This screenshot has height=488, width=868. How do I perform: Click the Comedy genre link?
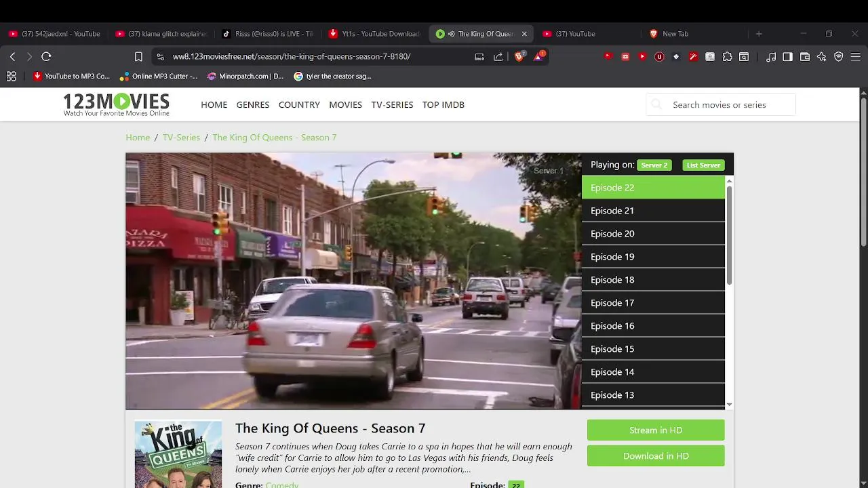[282, 485]
